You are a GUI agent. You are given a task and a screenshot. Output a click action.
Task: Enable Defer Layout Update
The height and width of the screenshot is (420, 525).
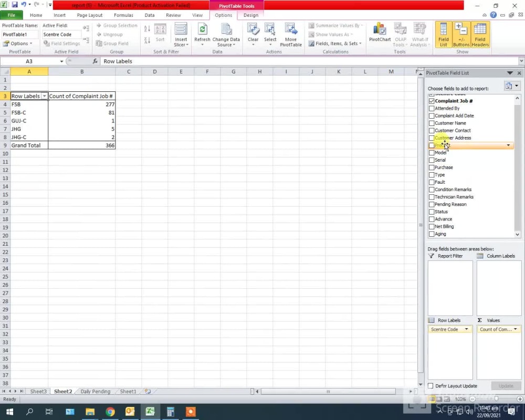[x=429, y=386]
